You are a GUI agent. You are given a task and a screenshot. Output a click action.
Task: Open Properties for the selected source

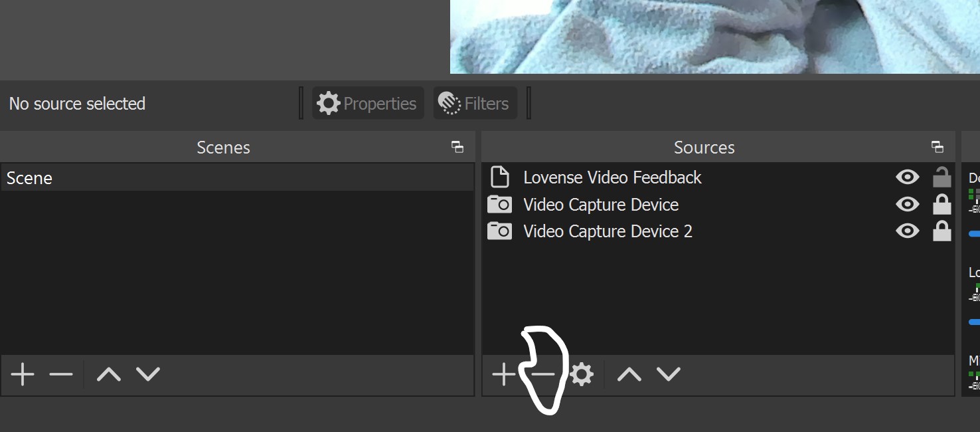click(367, 104)
